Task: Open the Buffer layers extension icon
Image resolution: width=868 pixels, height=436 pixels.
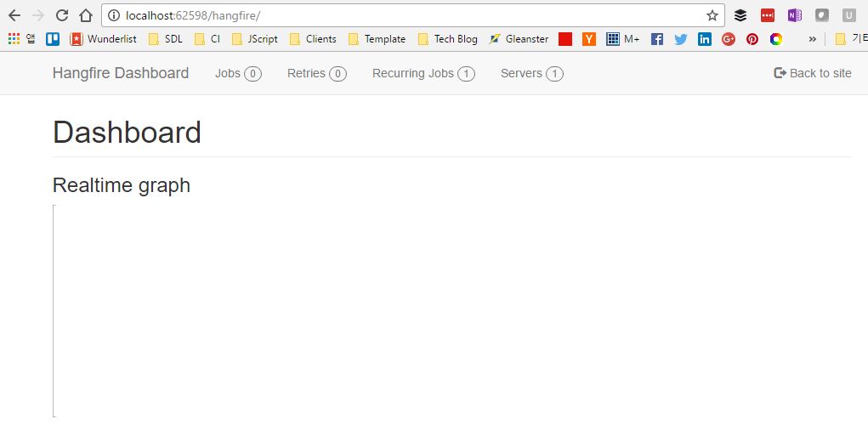Action: tap(740, 15)
